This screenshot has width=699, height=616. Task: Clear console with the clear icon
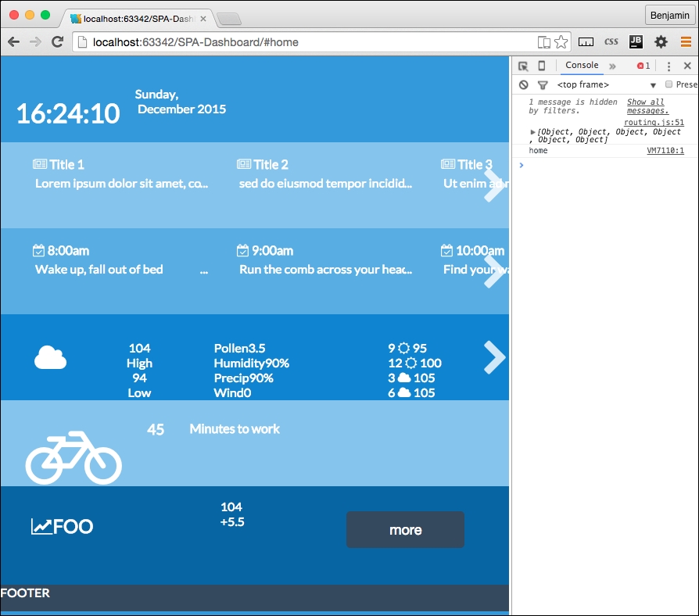(524, 84)
